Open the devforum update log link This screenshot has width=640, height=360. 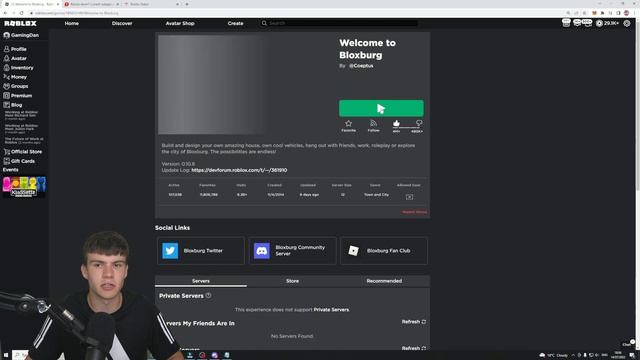pos(239,170)
